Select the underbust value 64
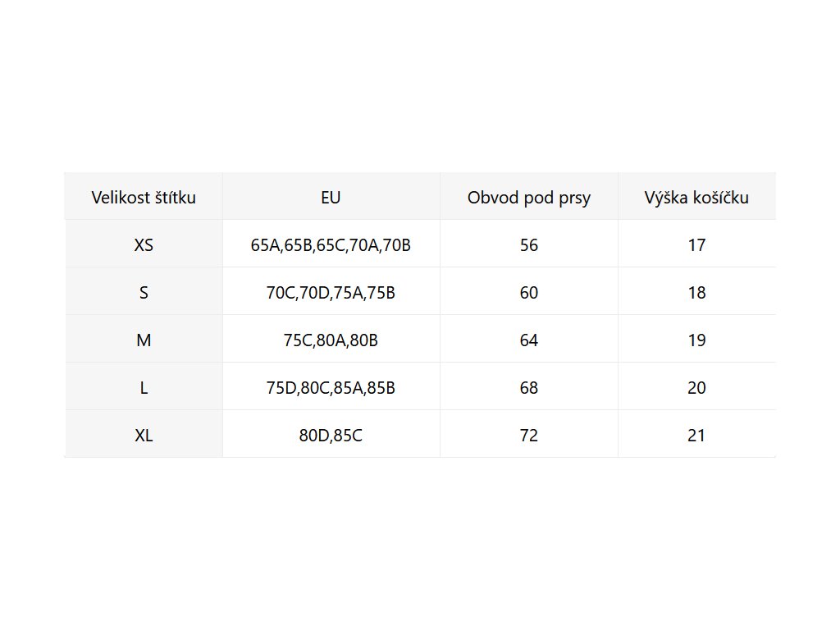This screenshot has height=630, width=840. [x=529, y=340]
